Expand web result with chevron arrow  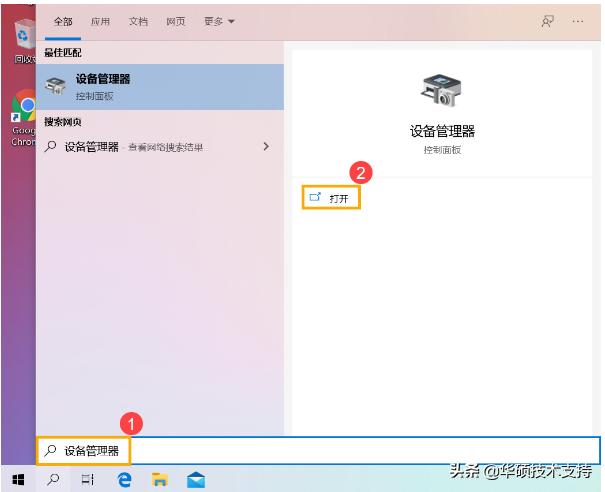265,147
